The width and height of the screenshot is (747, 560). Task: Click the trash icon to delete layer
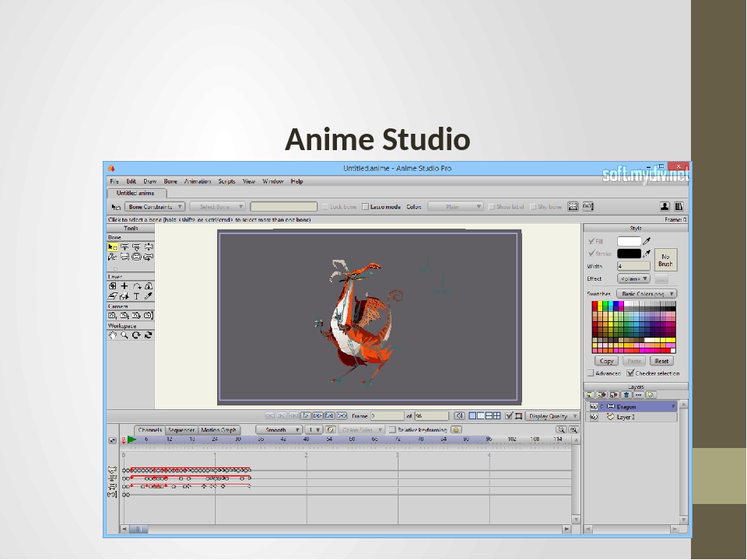(626, 395)
